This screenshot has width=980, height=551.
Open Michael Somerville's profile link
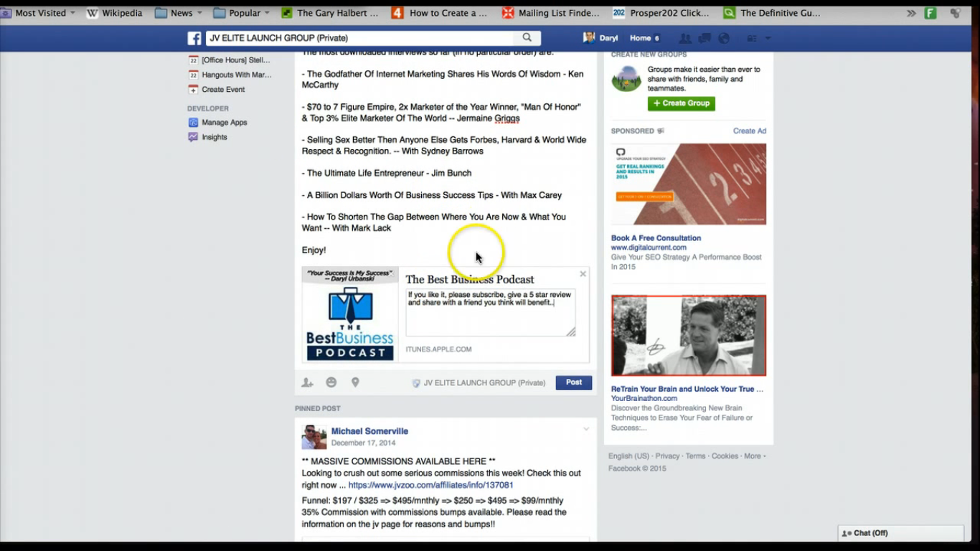[369, 431]
